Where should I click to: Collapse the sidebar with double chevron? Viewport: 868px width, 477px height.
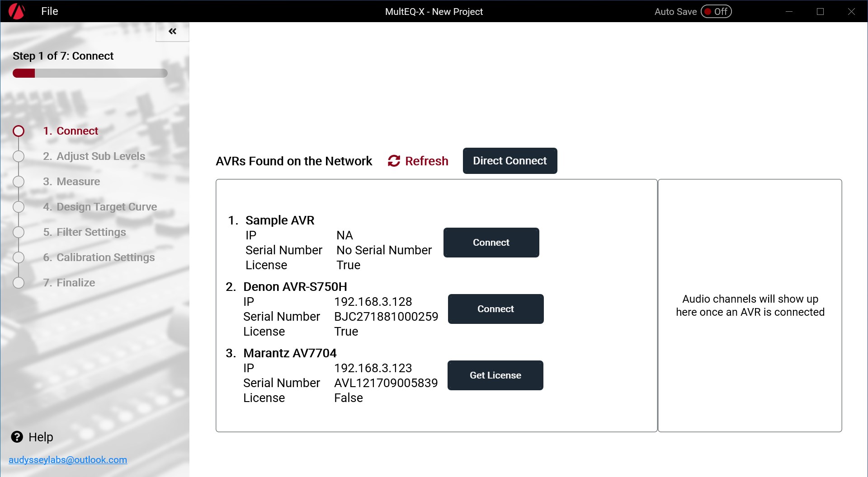tap(172, 31)
